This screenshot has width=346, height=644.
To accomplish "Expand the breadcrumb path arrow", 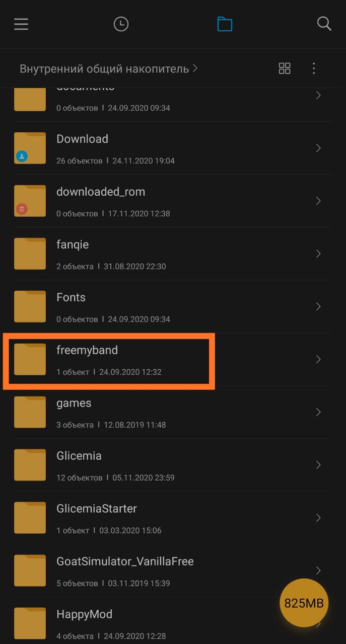I will [195, 68].
